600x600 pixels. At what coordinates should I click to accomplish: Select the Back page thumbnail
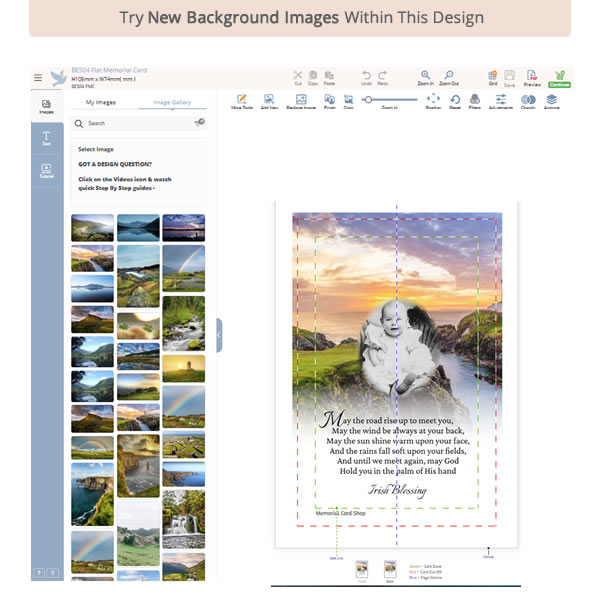[390, 569]
